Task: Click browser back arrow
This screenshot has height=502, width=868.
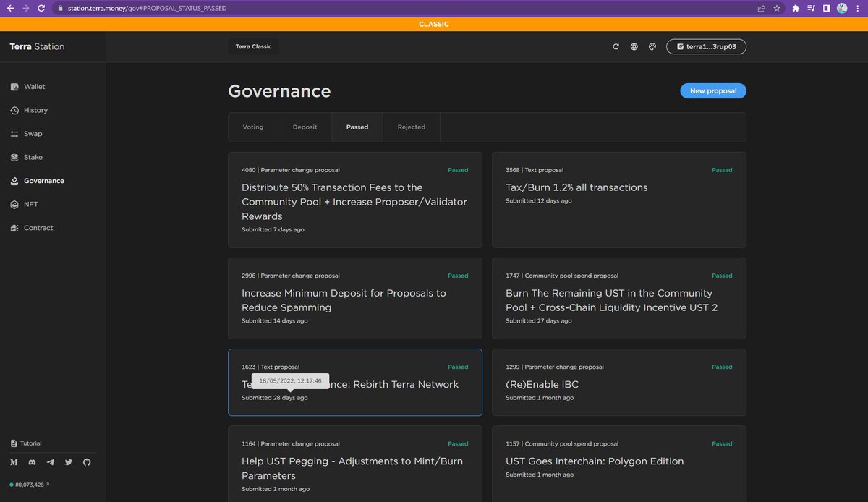Action: (10, 8)
